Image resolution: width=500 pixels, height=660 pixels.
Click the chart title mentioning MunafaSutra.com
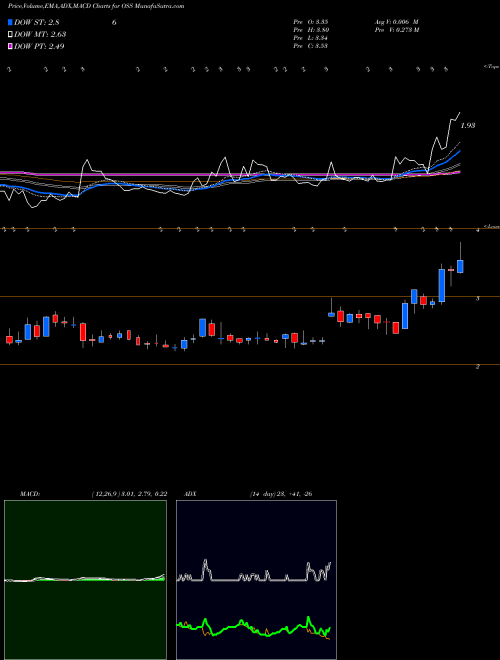(x=96, y=6)
